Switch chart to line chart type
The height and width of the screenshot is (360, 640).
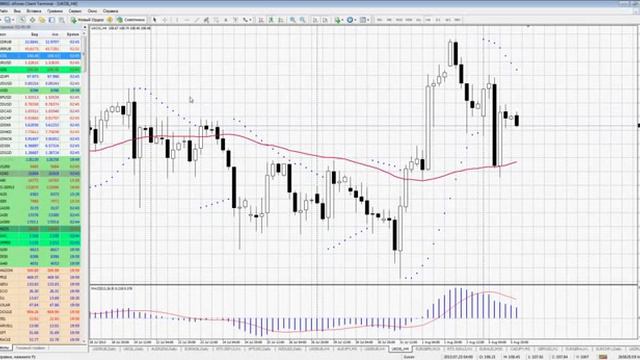(x=281, y=20)
